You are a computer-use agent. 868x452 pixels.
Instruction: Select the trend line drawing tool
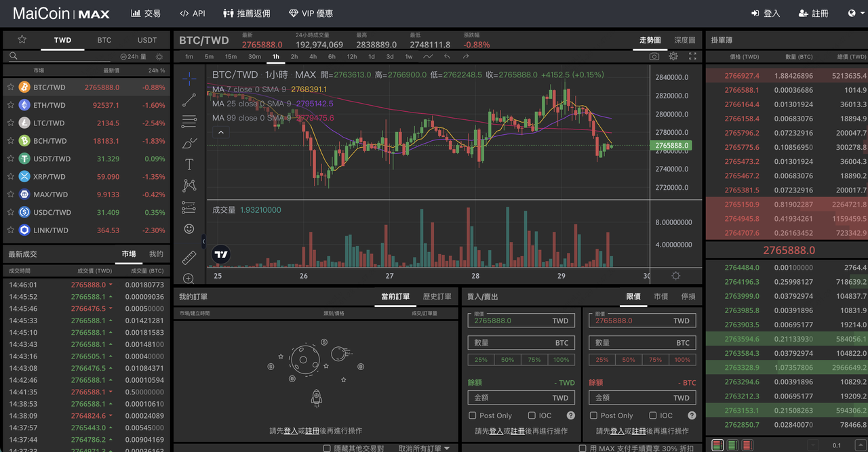[x=189, y=100]
